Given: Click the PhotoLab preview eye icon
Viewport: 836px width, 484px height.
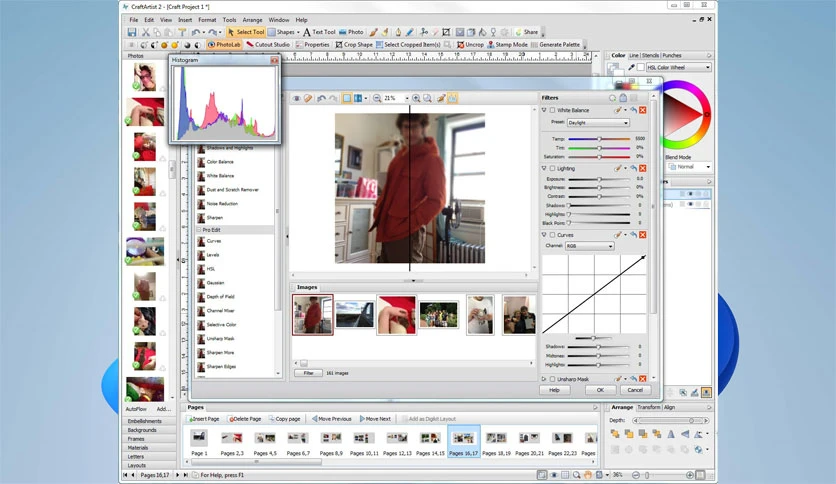Looking at the screenshot, I should pos(296,98).
